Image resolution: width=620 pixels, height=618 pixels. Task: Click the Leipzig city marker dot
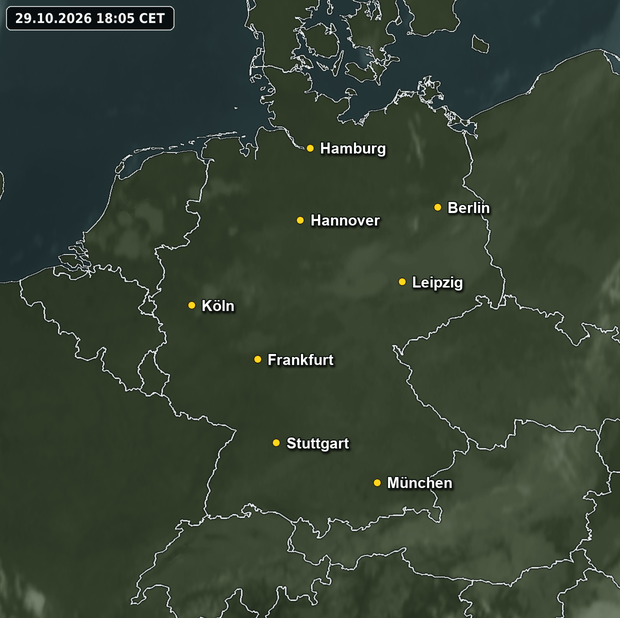[402, 282]
